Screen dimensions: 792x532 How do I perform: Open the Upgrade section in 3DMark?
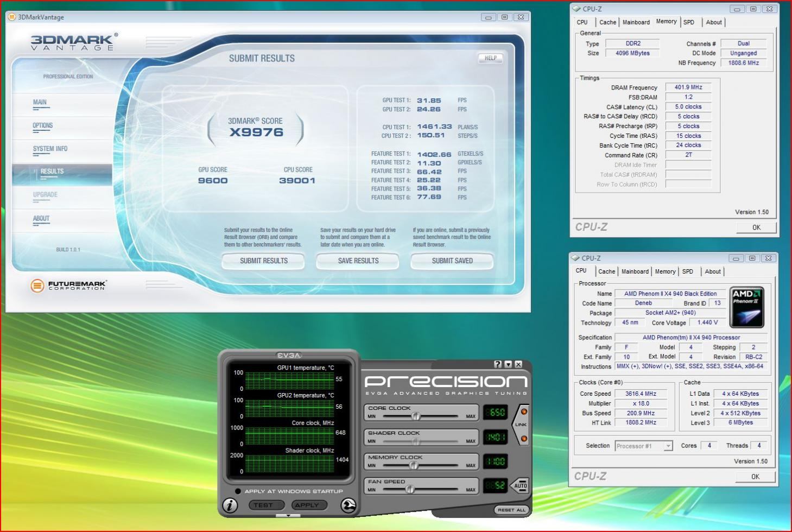pyautogui.click(x=45, y=194)
